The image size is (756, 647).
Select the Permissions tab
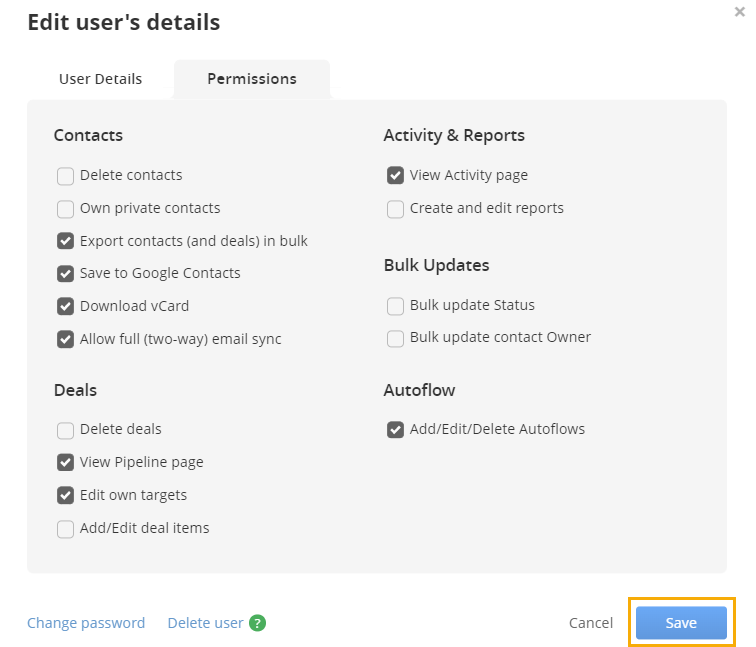[x=252, y=79]
